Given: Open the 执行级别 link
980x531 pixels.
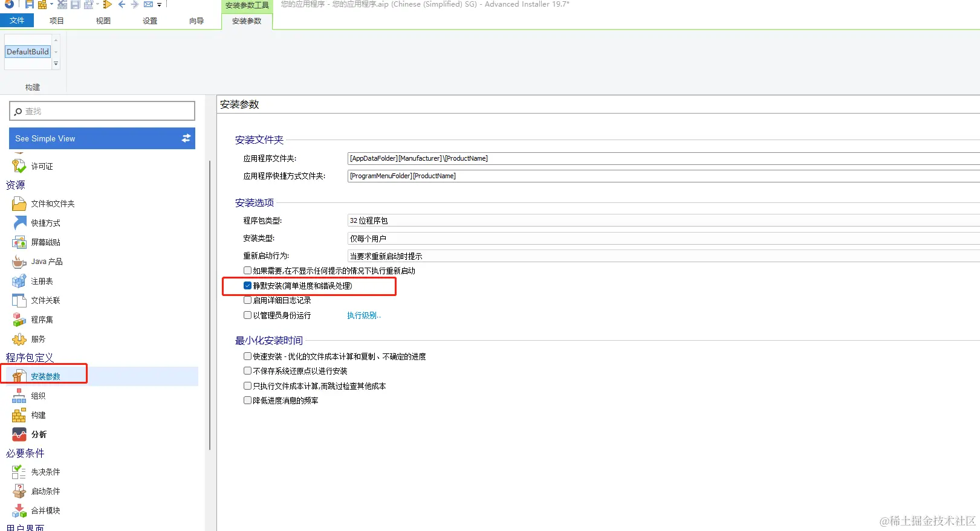Looking at the screenshot, I should (363, 315).
